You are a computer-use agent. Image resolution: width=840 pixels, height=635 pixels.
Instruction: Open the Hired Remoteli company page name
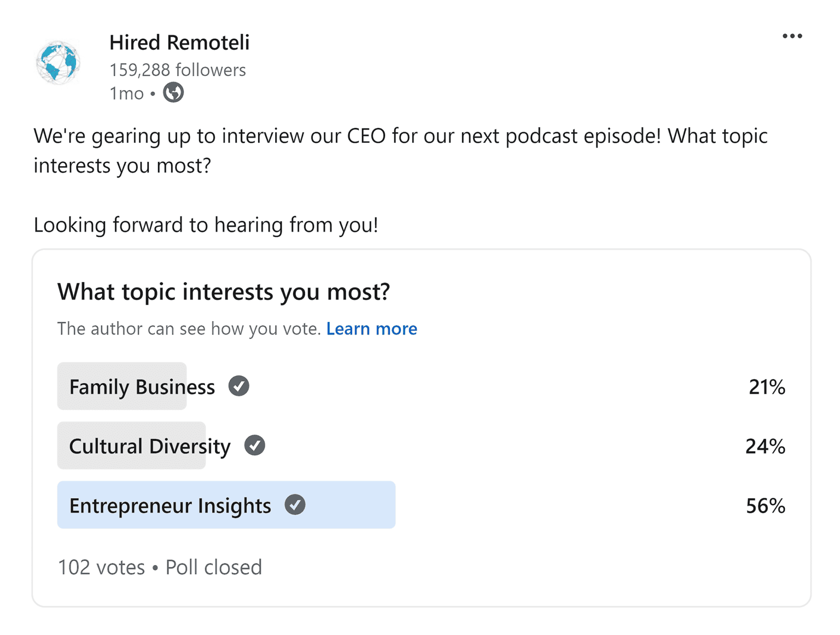(x=179, y=43)
